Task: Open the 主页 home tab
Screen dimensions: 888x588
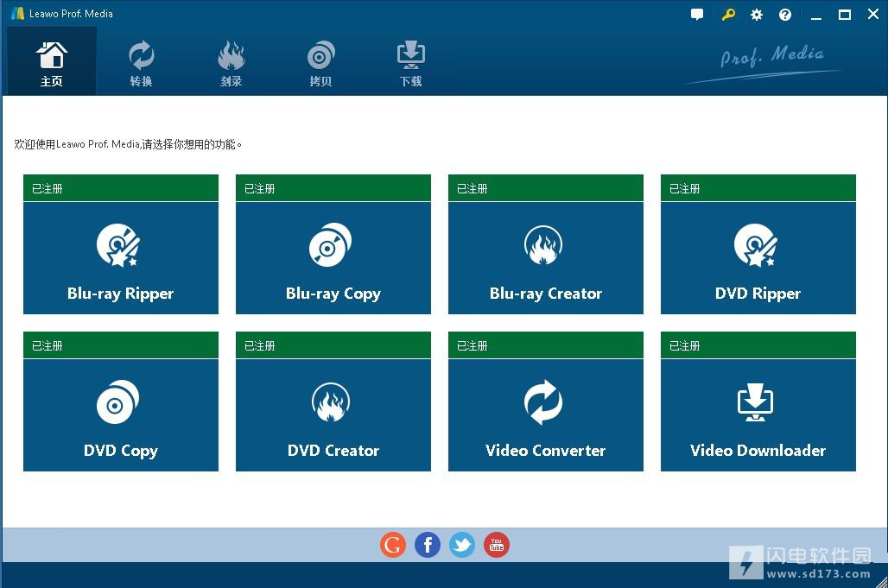Action: [x=52, y=61]
